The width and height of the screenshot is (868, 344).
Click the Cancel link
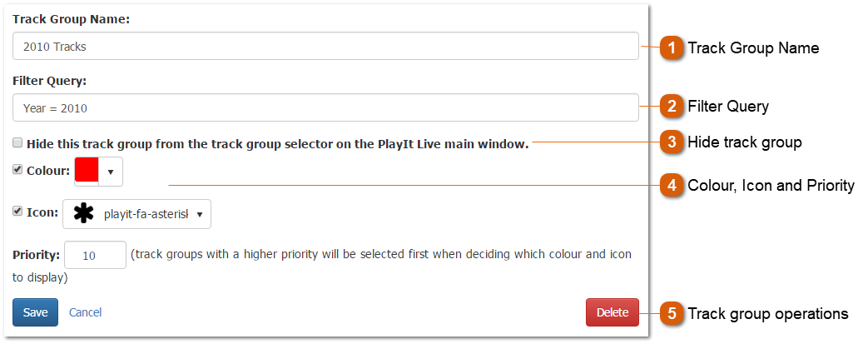(x=85, y=312)
